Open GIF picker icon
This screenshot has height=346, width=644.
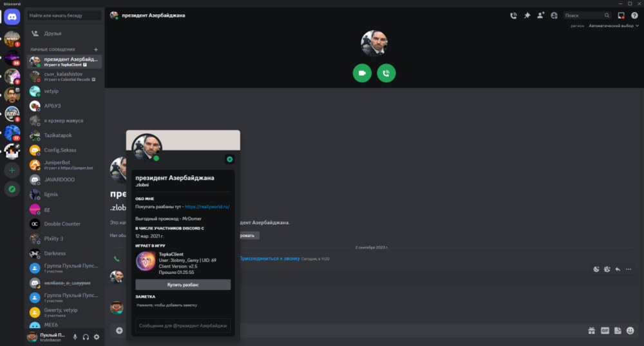point(605,331)
